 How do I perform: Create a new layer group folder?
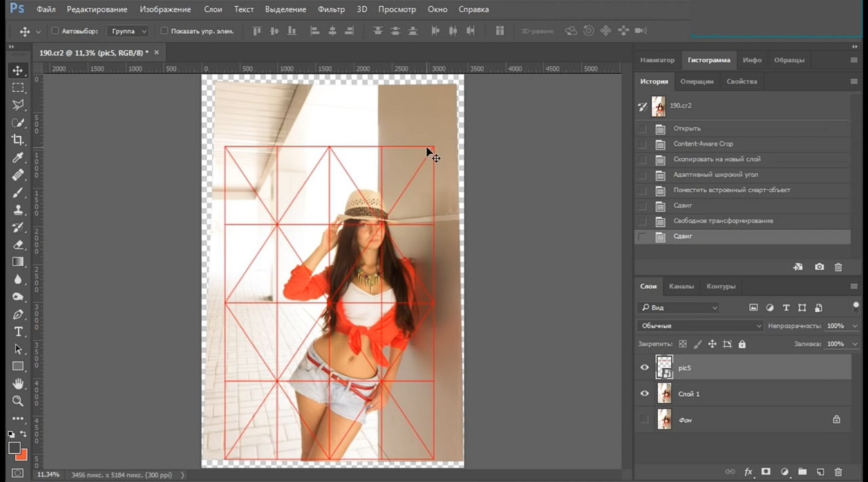(x=802, y=472)
